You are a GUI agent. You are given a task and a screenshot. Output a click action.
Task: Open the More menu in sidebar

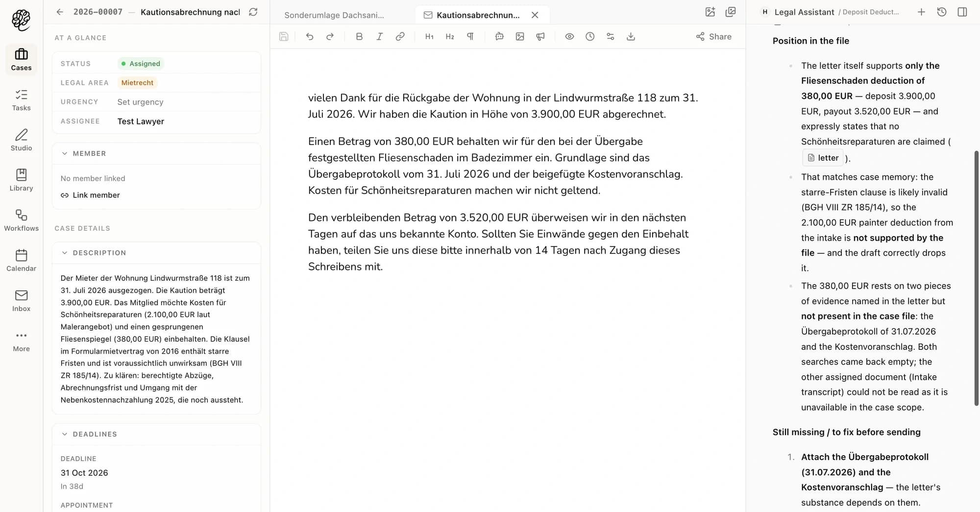point(21,341)
